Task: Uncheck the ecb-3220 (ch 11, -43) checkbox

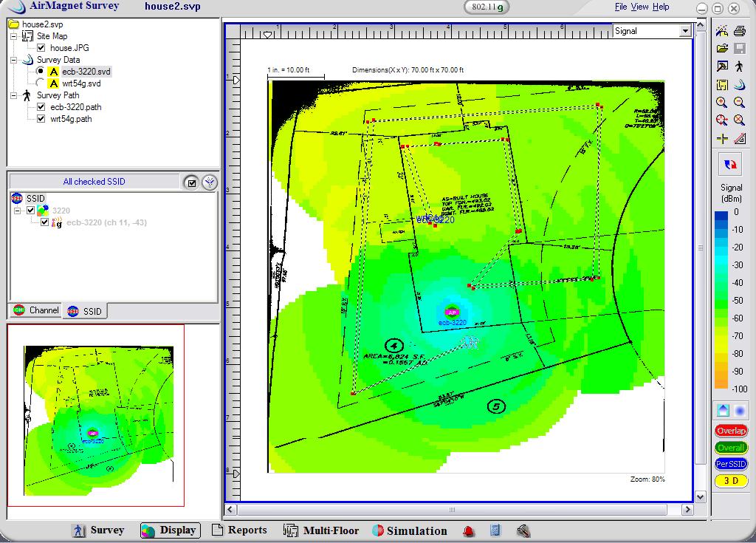Action: (x=45, y=222)
